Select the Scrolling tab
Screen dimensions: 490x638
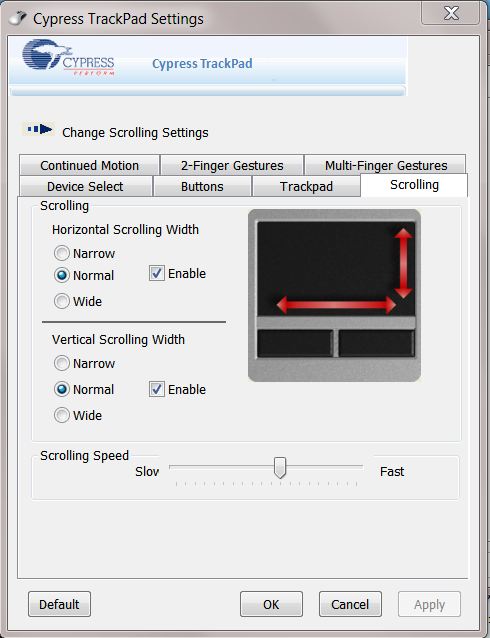click(x=414, y=185)
